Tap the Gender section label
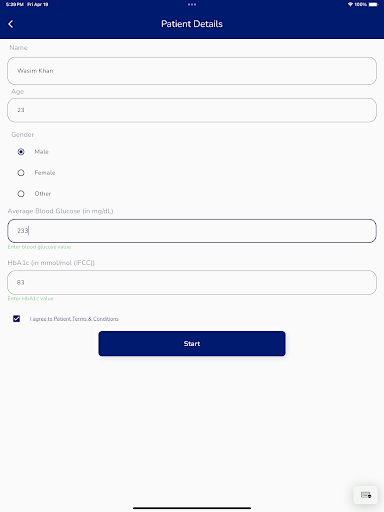The image size is (384, 512). (23, 134)
